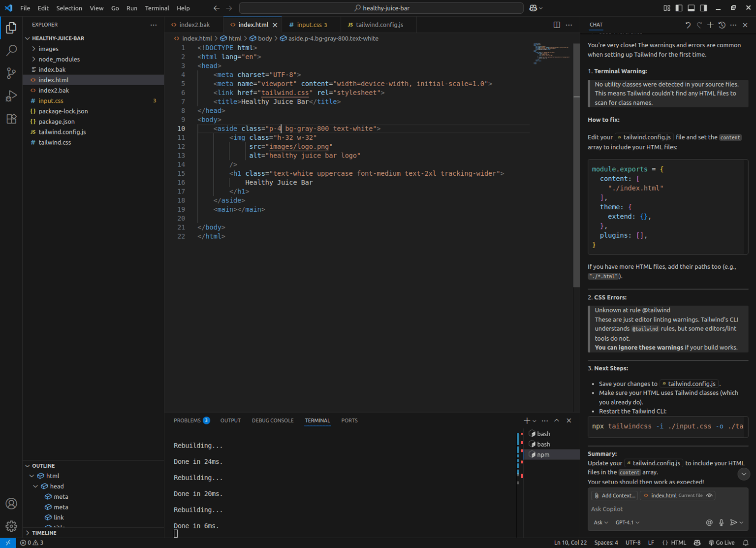Send the Copilot chat message
The width and height of the screenshot is (756, 548).
pos(733,522)
